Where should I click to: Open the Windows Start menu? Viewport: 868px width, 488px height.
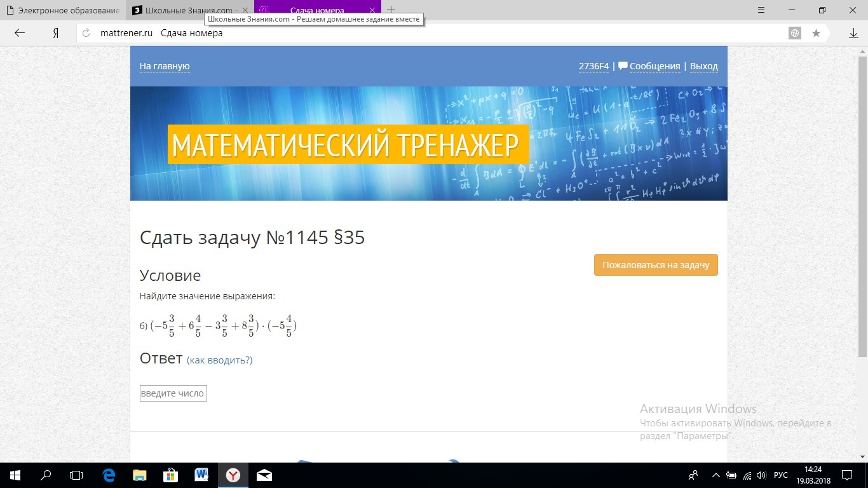pos(15,475)
